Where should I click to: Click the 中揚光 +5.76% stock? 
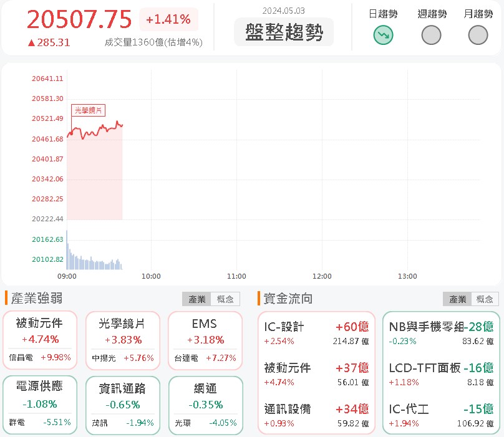123,358
